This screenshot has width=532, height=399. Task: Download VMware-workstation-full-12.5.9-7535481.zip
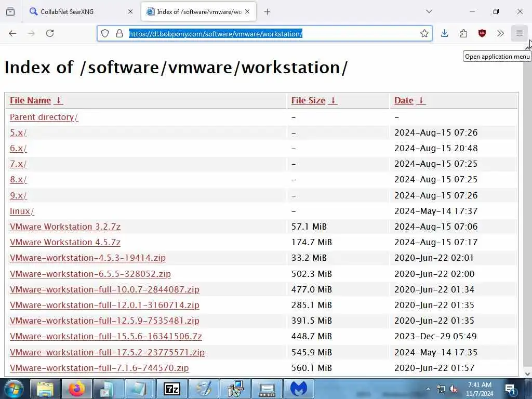[104, 321]
